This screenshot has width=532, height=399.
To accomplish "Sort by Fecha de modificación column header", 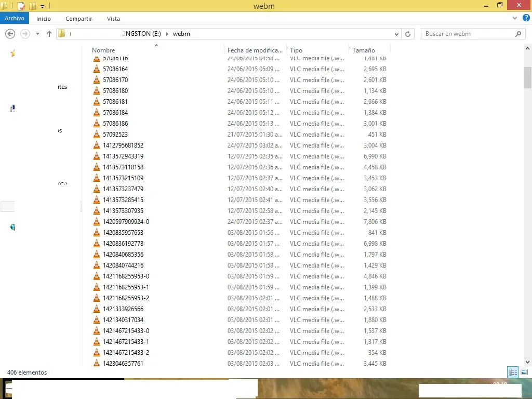I will click(255, 50).
